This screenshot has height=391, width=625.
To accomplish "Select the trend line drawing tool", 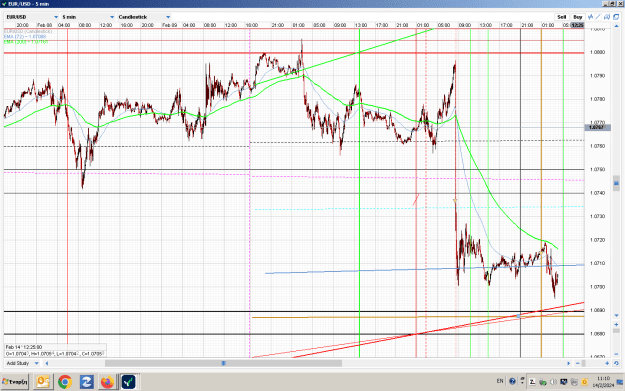I will coord(598,17).
